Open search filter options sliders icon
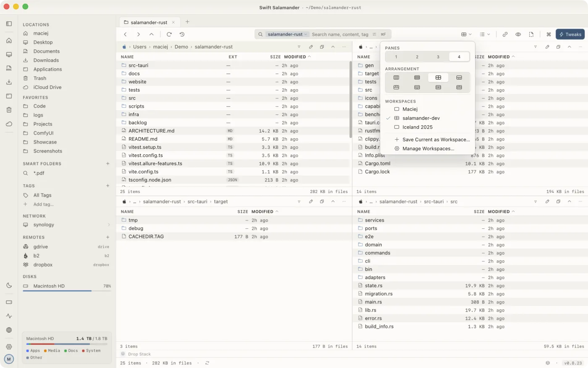 pos(374,34)
